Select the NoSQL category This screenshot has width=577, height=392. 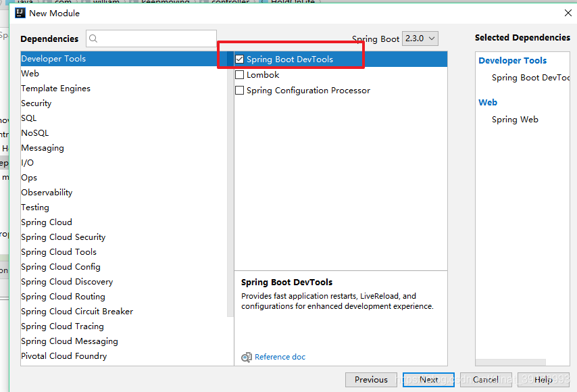pyautogui.click(x=124, y=133)
